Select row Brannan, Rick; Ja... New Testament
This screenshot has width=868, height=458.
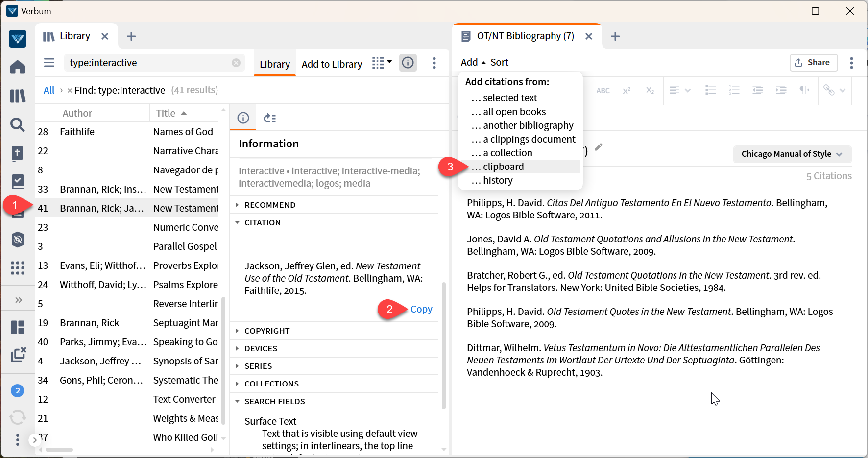pos(127,208)
